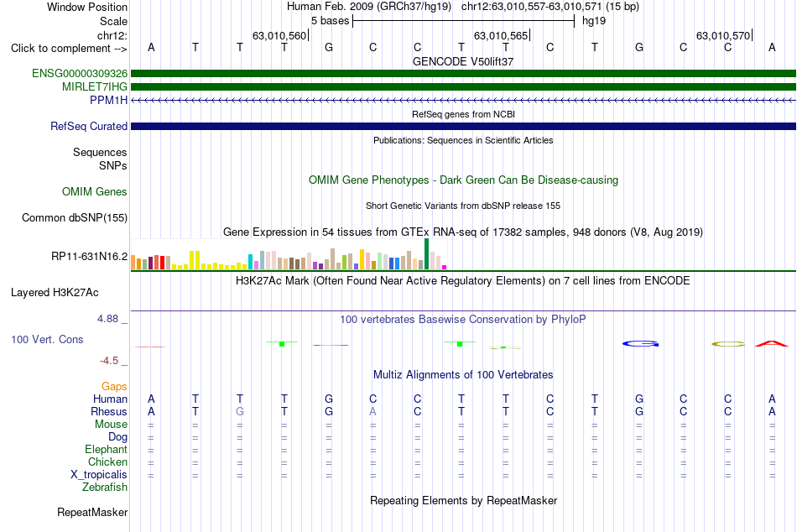797x532 pixels.
Task: Click the OMIM Gene Phenotypes title
Action: click(x=463, y=180)
